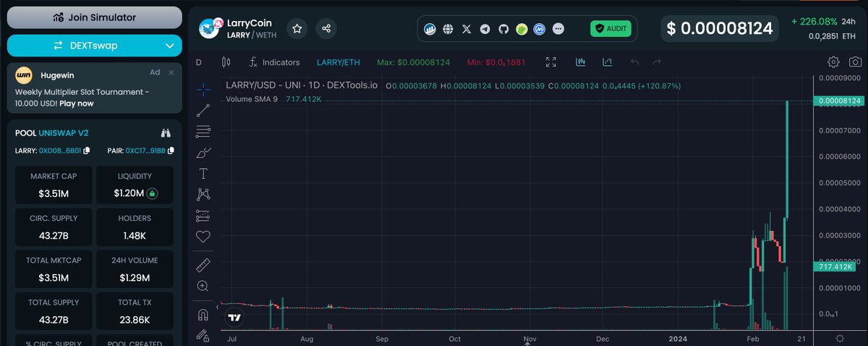Viewport: 868px width, 346px height.
Task: Close the Hugewin advertisement
Action: pos(171,72)
